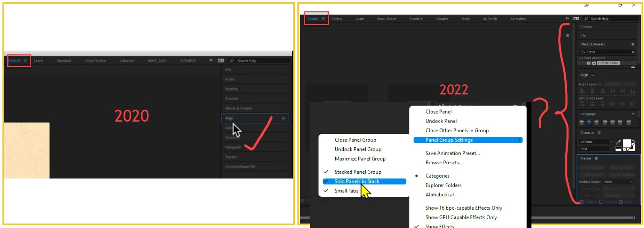Image resolution: width=644 pixels, height=228 pixels.
Task: Click Search Help field in 2020 screenshot
Action: [259, 60]
